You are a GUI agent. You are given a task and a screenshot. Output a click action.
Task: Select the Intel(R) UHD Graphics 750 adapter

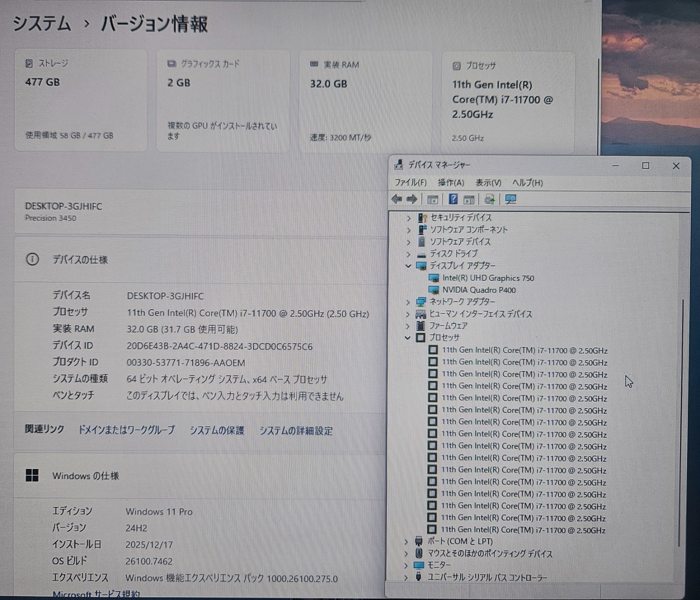[488, 278]
